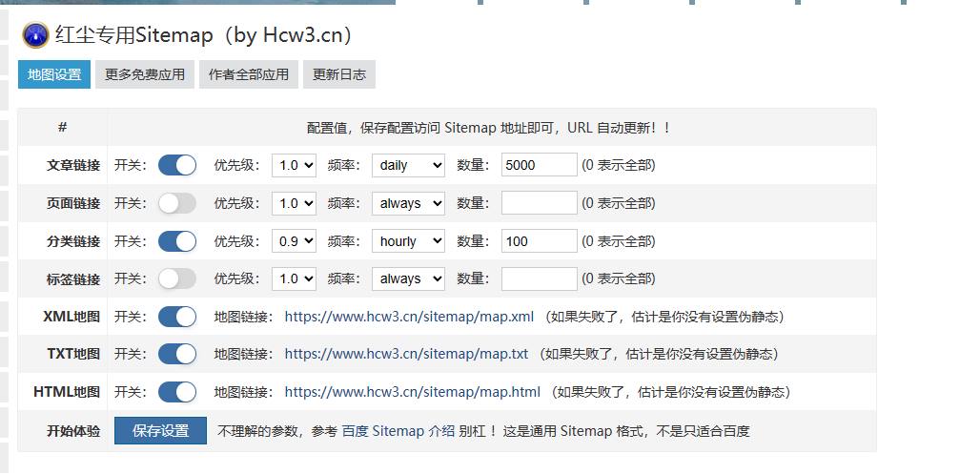980x474 pixels.
Task: Open the map.xml sitemap link
Action: [x=409, y=317]
